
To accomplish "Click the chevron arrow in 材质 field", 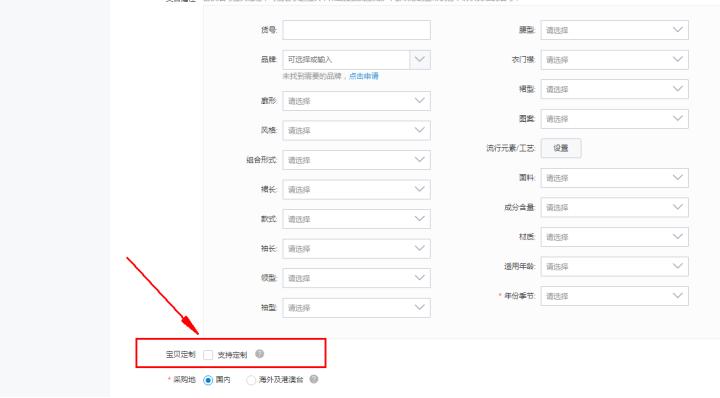I will tap(677, 236).
